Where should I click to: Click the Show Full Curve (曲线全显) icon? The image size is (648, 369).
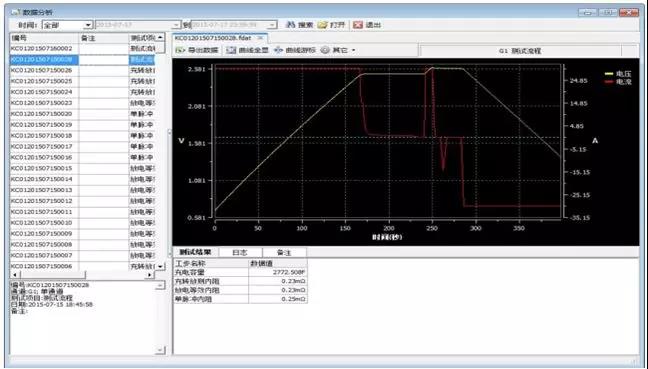coord(231,50)
